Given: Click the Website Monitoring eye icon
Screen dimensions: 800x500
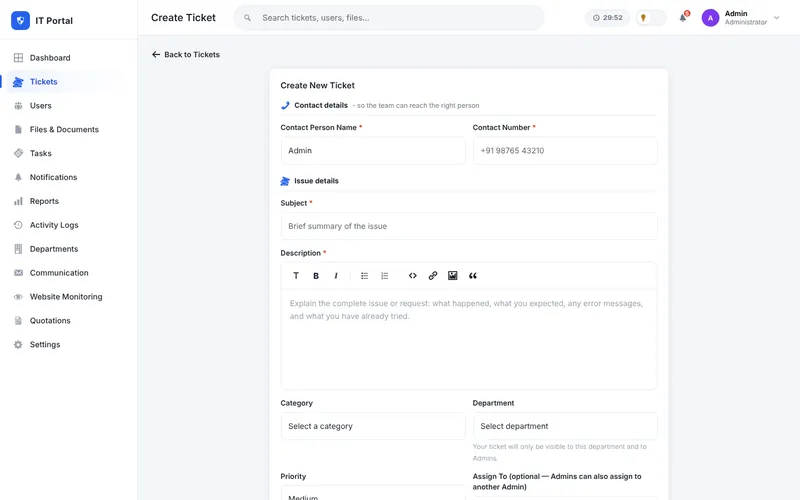Looking at the screenshot, I should 18,297.
